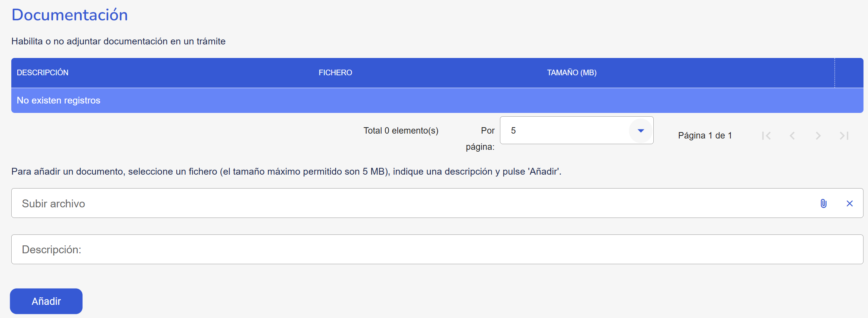Sort by the DESCRIPCIÓN column header
Screen dimensions: 868x318
point(42,73)
